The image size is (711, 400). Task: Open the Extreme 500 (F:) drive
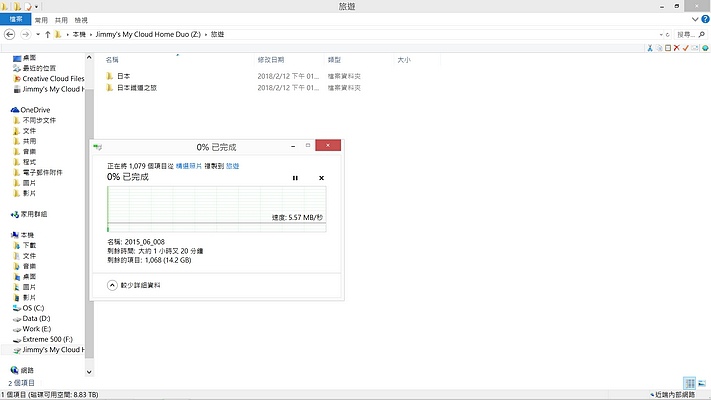[43, 339]
